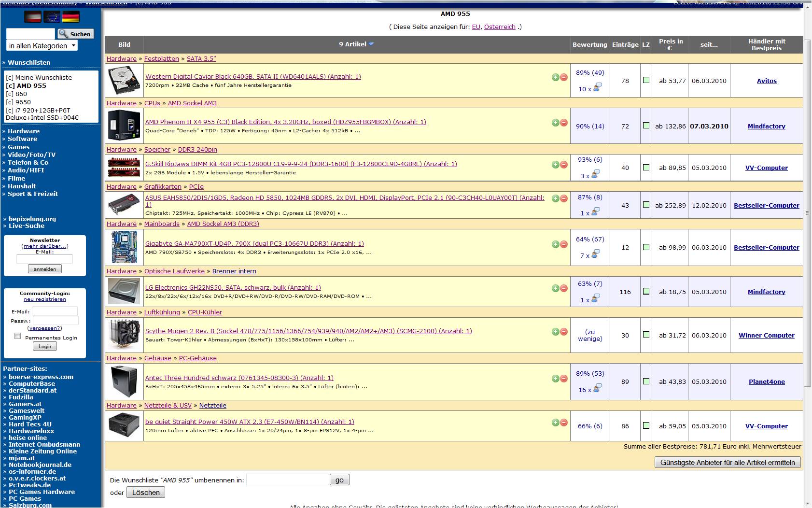Tick LZ checkbox for ASUS EAH5850
The image size is (812, 508).
coord(646,205)
